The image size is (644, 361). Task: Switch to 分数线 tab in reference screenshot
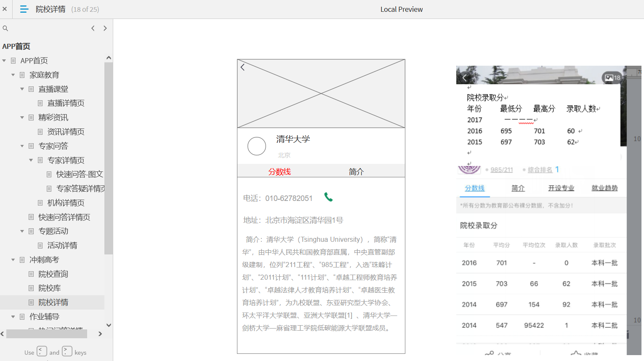coord(474,188)
